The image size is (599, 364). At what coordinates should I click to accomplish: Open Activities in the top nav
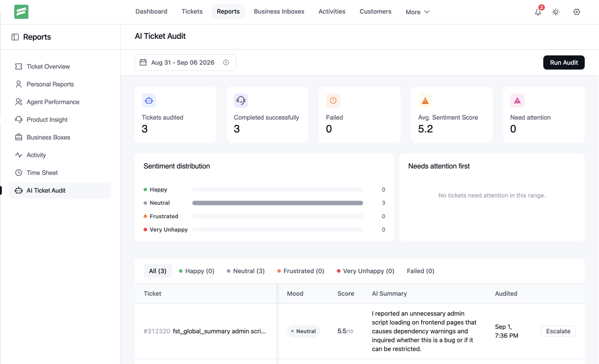332,12
